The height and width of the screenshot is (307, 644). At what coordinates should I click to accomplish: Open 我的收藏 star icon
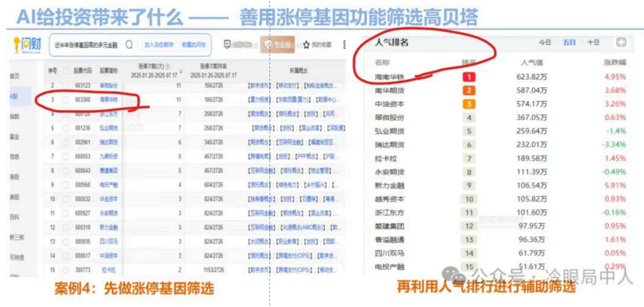(x=306, y=45)
